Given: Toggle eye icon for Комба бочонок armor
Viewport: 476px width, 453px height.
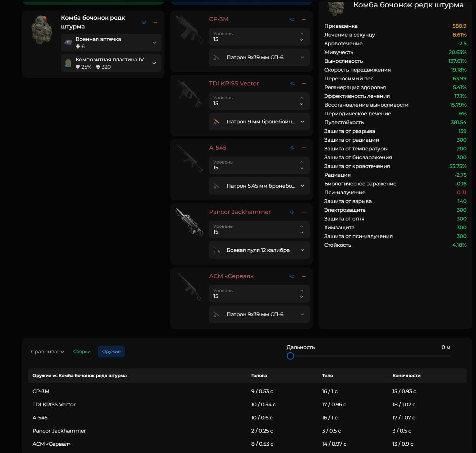Looking at the screenshot, I should [x=144, y=22].
